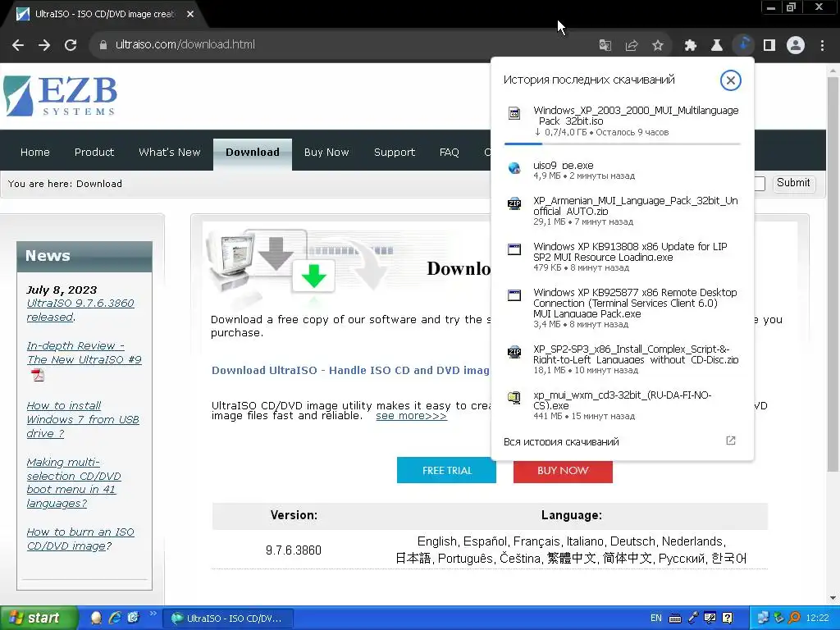Open the Buy Now nav item
This screenshot has width=840, height=630.
[326, 152]
